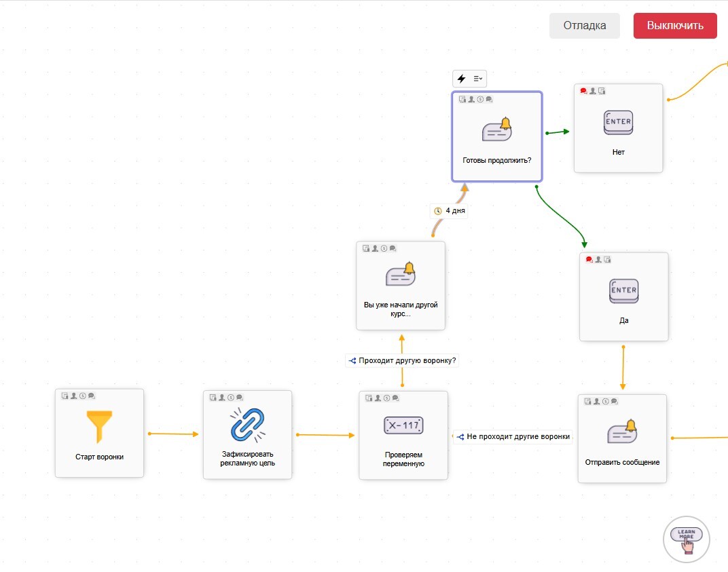Click the yellow funnel icon in Старт воронки

[x=99, y=427]
